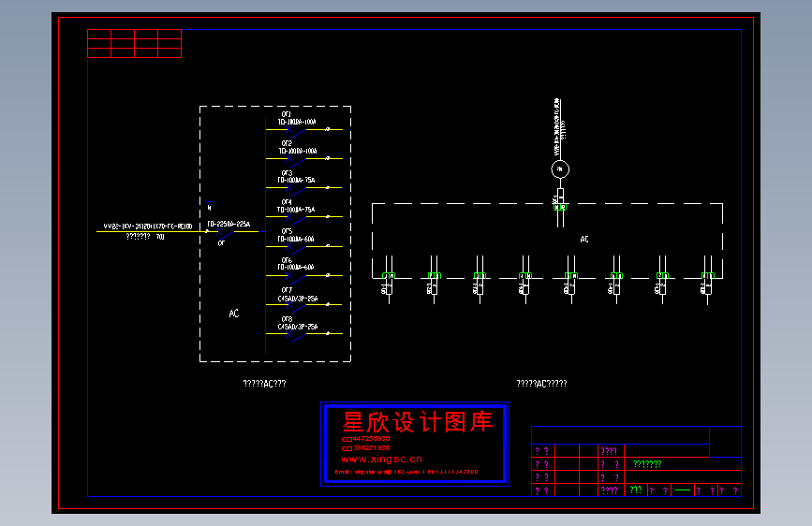
Task: Select the QF6 breaker label
Action: [x=287, y=260]
